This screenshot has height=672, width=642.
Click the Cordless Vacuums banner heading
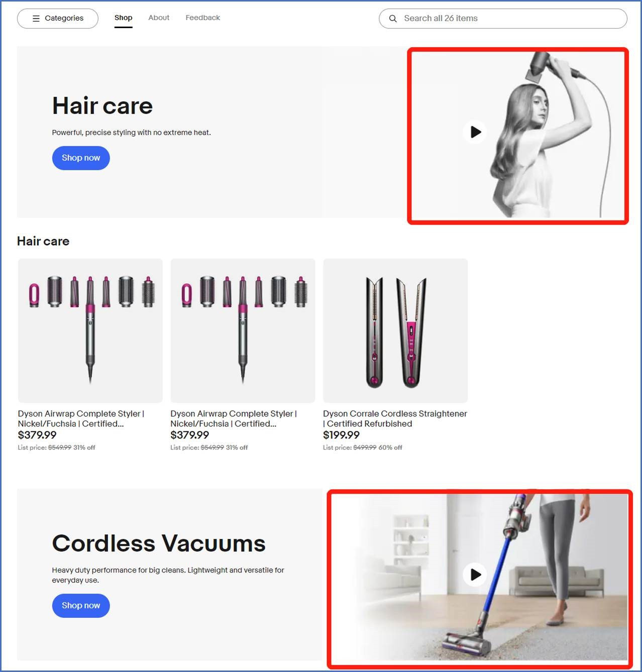(x=159, y=543)
